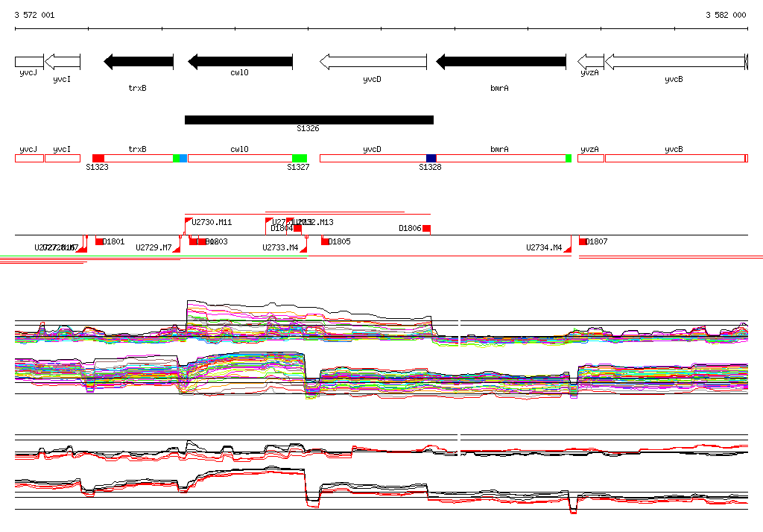Click the yvcD label under the white arrow
This screenshot has height=532, width=763.
click(373, 79)
